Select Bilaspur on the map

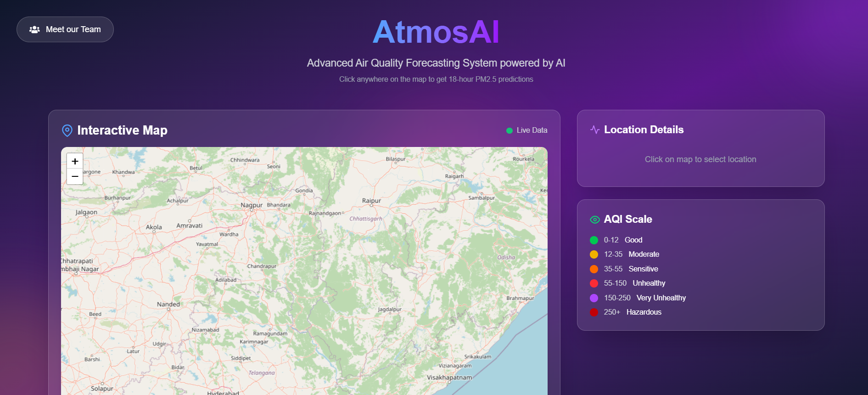[x=396, y=159]
